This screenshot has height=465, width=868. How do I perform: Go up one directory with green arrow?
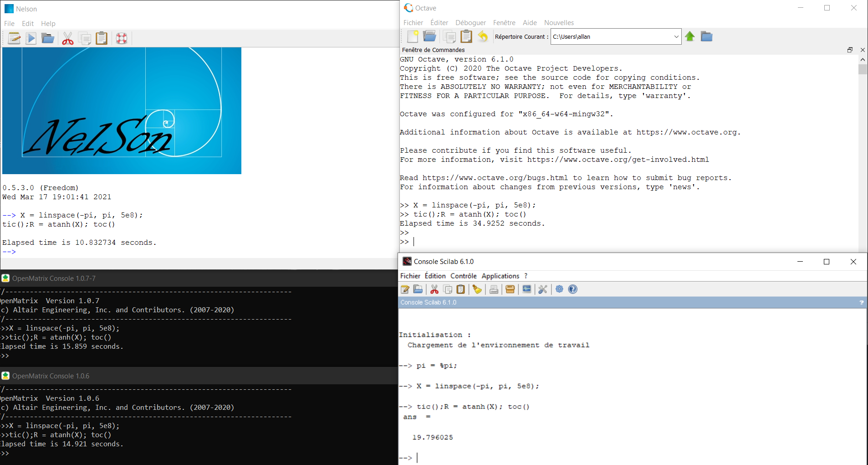690,36
